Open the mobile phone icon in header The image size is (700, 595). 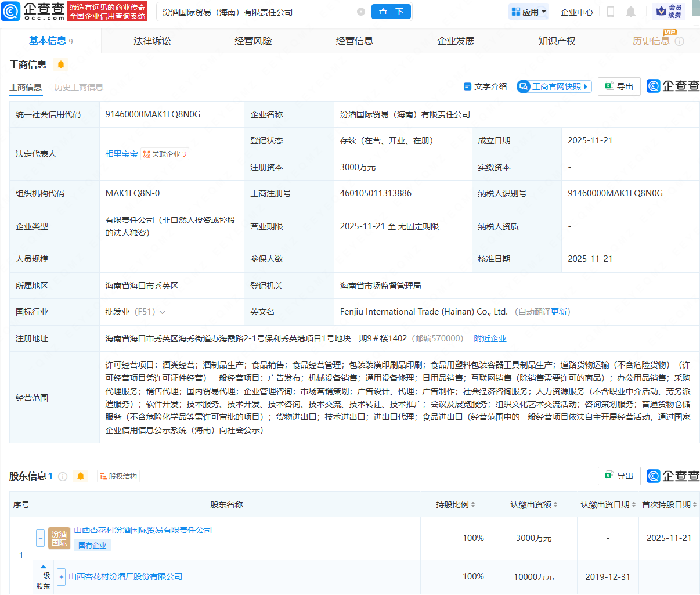[x=610, y=12]
